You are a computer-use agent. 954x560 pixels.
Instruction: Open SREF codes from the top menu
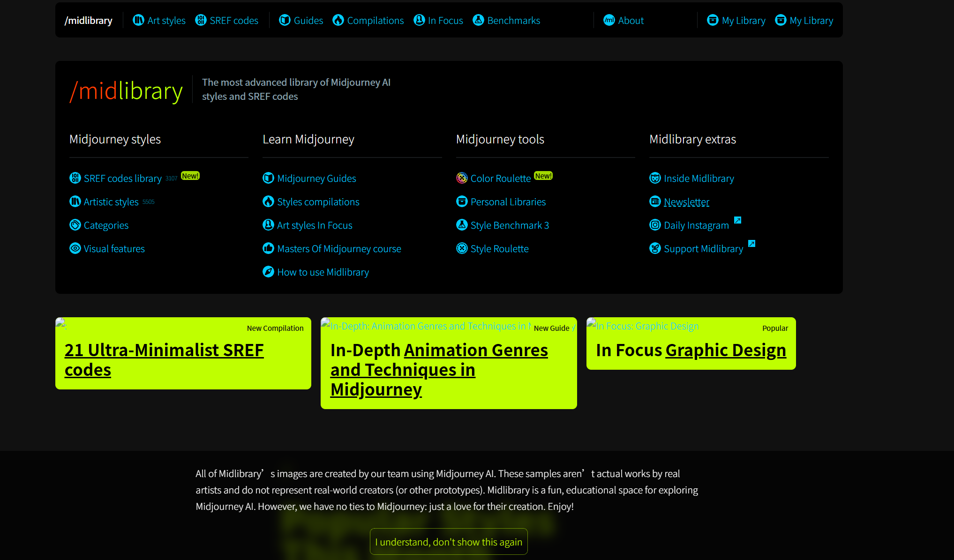point(234,21)
